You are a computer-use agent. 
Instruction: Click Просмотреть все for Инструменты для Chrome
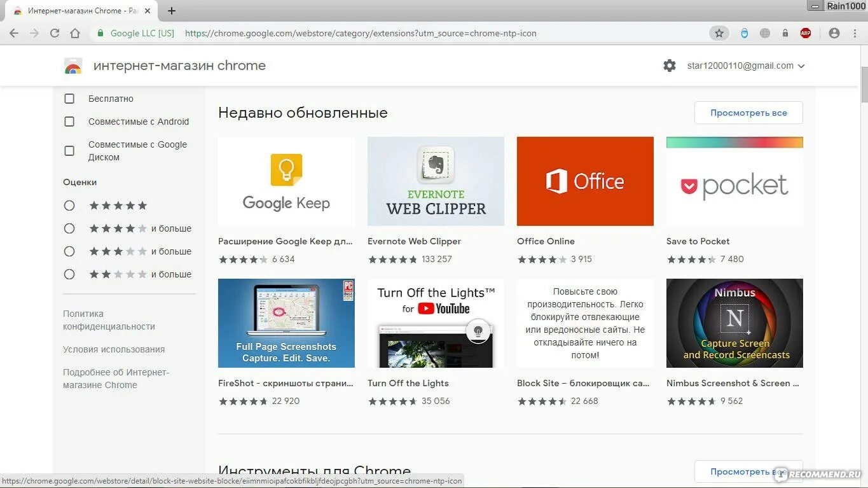(748, 471)
